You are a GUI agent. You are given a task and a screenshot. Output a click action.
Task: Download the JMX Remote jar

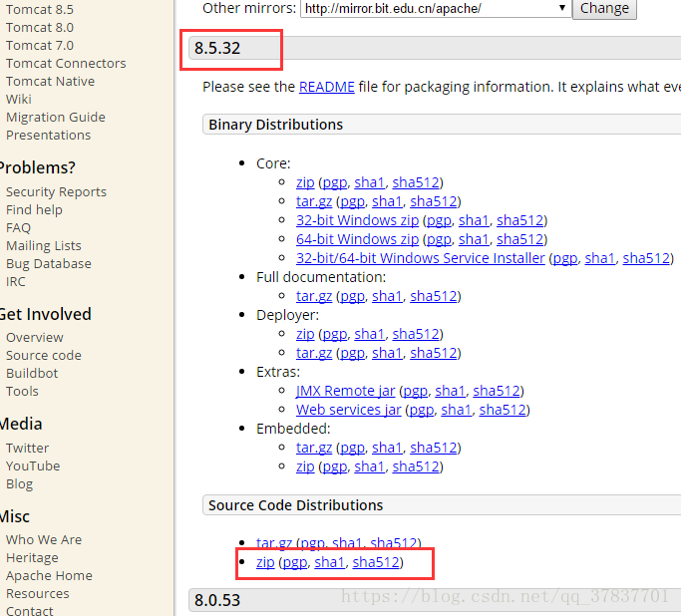(345, 391)
